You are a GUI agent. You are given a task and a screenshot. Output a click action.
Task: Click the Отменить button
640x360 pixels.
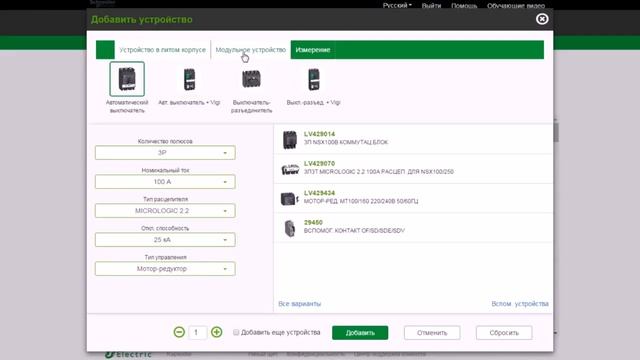[x=432, y=333]
